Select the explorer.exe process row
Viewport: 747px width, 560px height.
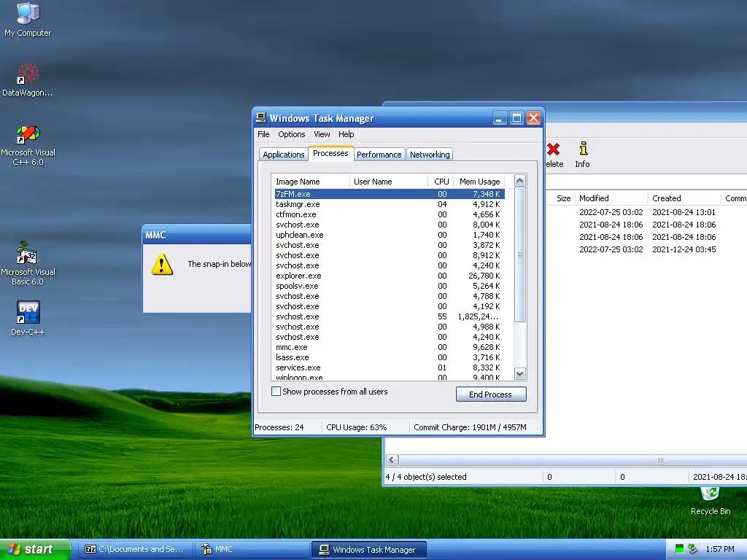390,276
